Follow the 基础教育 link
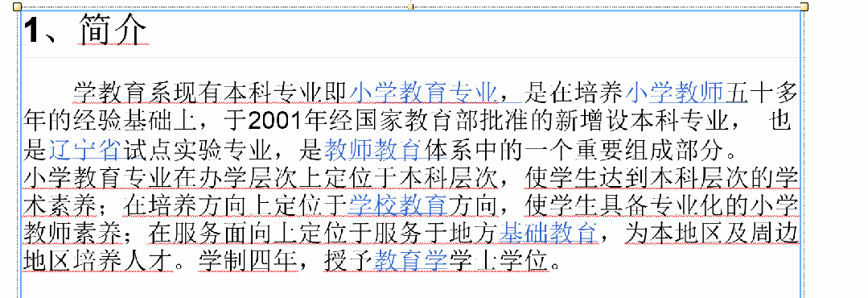This screenshot has height=298, width=868. pos(548,234)
